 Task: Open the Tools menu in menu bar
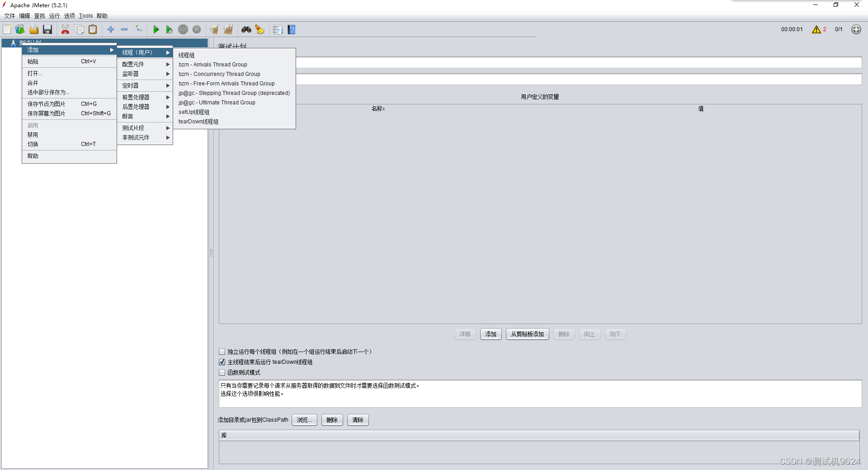(x=86, y=16)
